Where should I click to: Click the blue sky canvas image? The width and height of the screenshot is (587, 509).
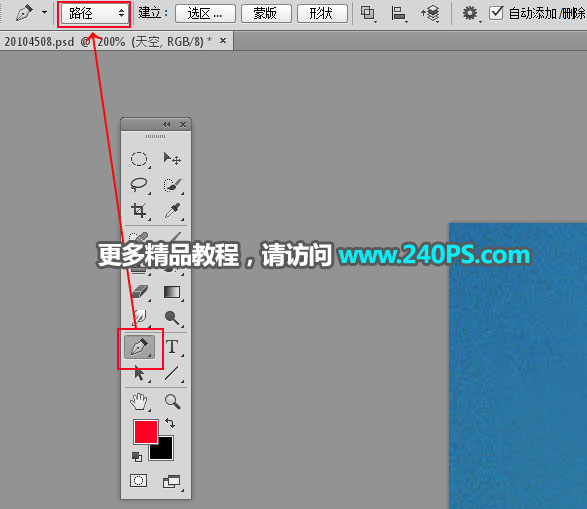pos(518,366)
